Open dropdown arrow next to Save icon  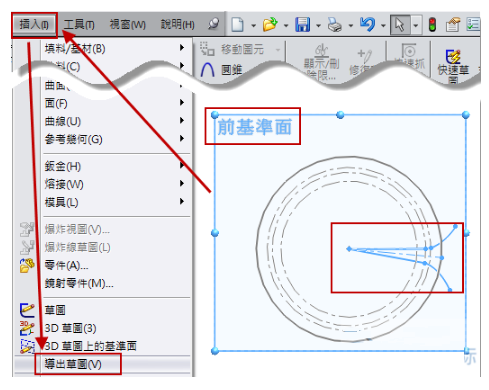(318, 25)
